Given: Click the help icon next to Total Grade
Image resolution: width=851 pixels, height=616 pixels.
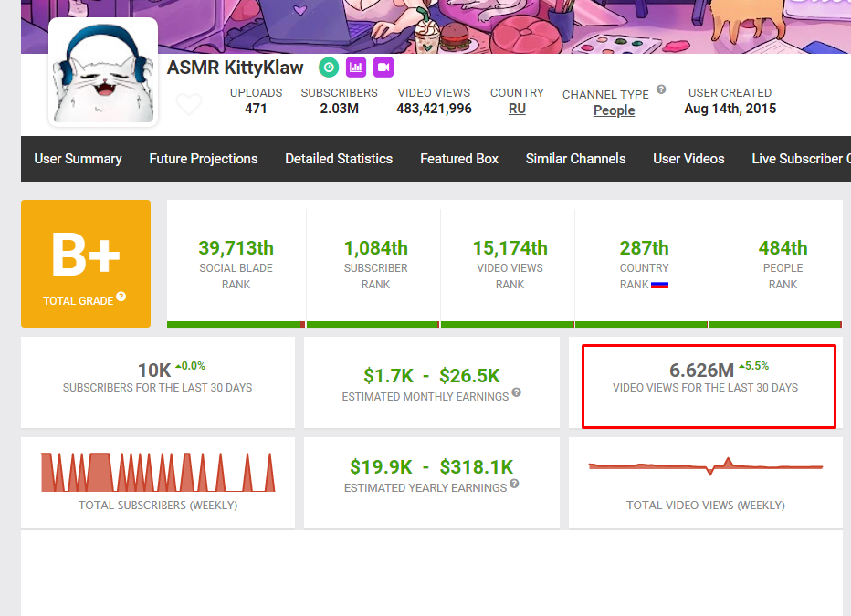Looking at the screenshot, I should coord(121,296).
